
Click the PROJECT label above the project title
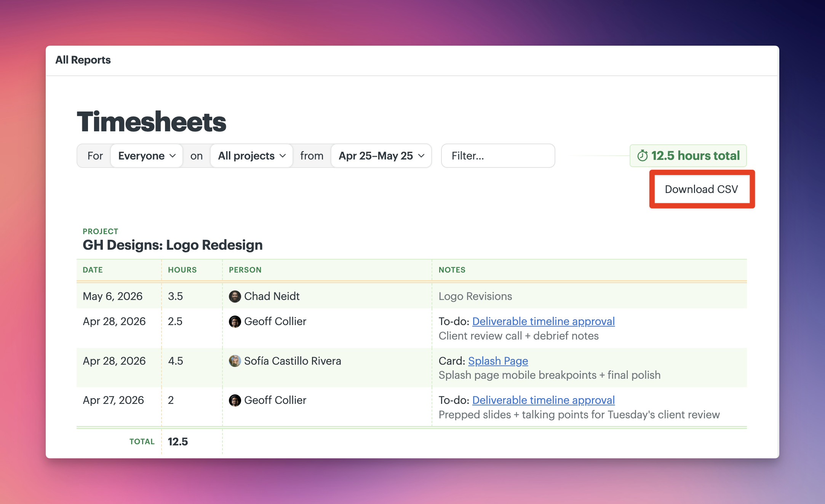(101, 231)
